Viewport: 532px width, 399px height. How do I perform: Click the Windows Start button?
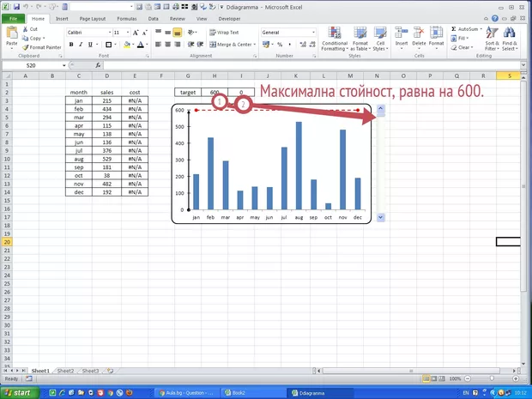(19, 391)
